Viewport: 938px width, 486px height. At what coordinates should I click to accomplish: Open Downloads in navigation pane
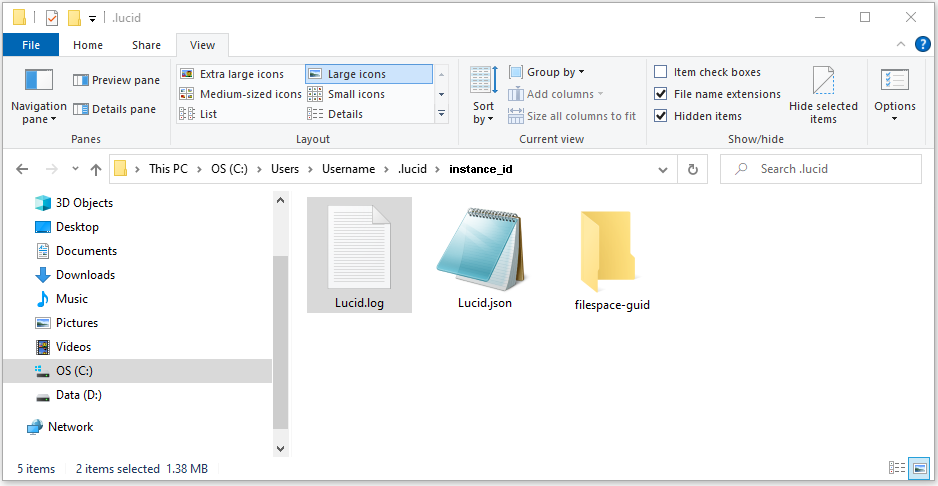click(75, 275)
